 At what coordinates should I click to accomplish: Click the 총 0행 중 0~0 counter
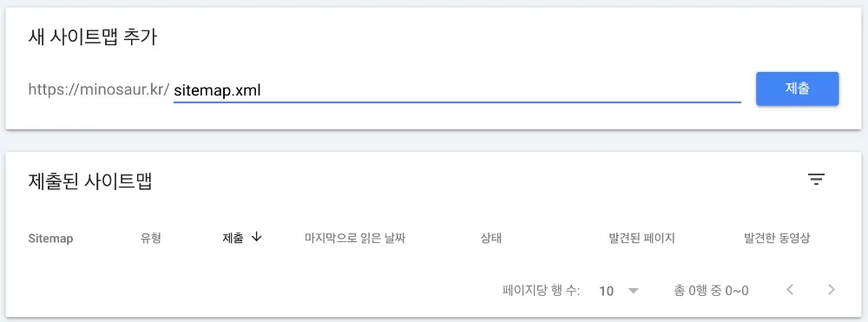pos(712,291)
